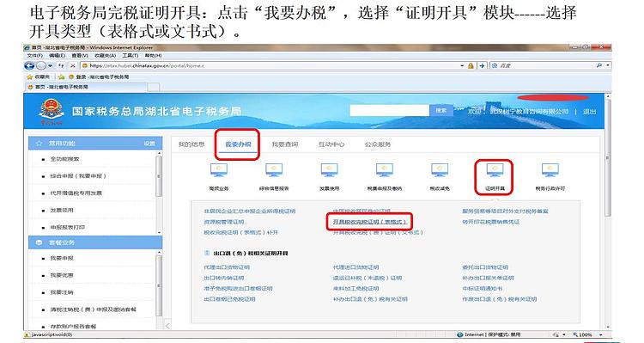The height and width of the screenshot is (343, 644).
Task: Open 委托出口货物证明 link
Action: tap(485, 267)
